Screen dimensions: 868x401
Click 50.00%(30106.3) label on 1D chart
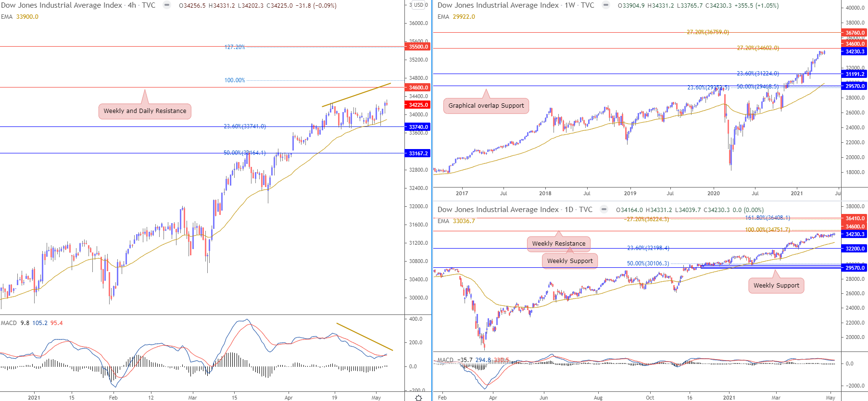[648, 263]
